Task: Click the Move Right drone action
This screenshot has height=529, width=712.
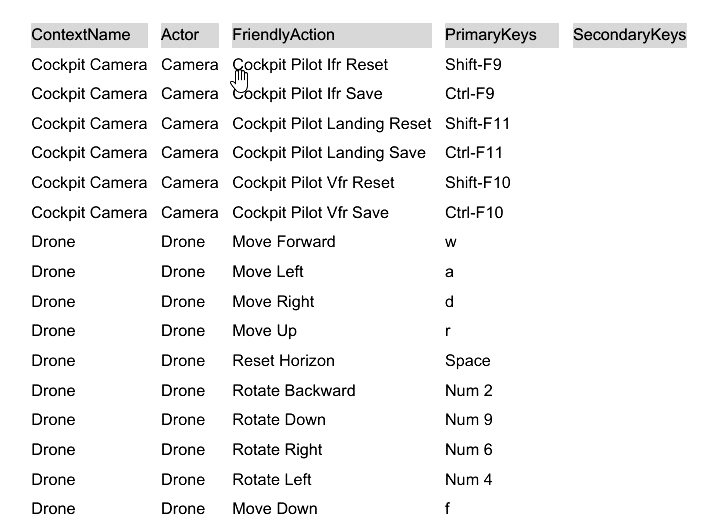Action: pos(273,302)
